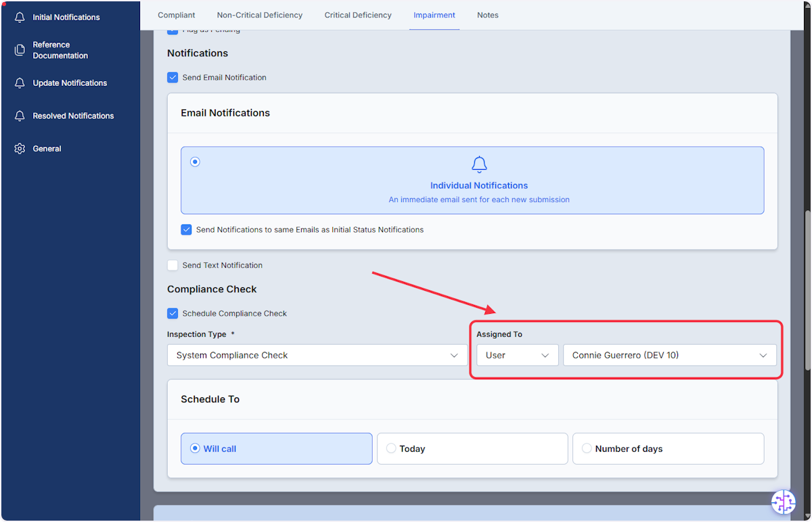
Task: Click the Email Notifications heading
Action: (225, 113)
